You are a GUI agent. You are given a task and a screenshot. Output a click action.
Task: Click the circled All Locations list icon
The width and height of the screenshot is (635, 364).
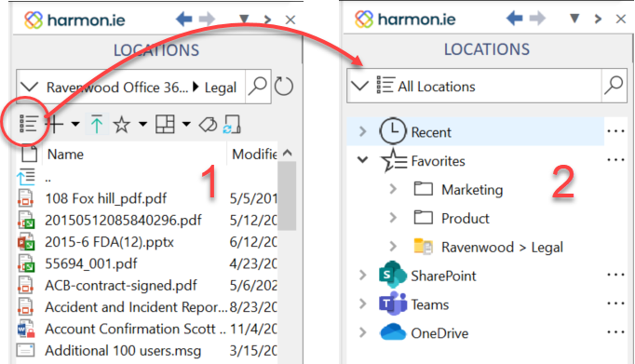tap(29, 124)
